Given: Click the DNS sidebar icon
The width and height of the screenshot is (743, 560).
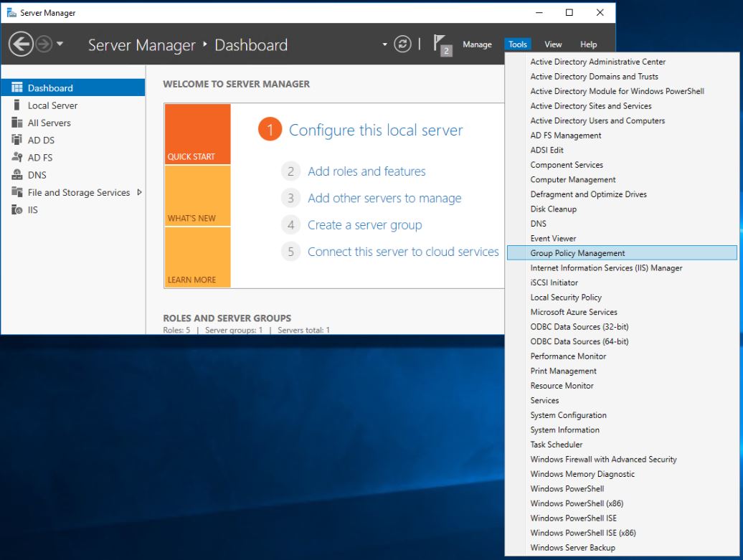Looking at the screenshot, I should (16, 175).
